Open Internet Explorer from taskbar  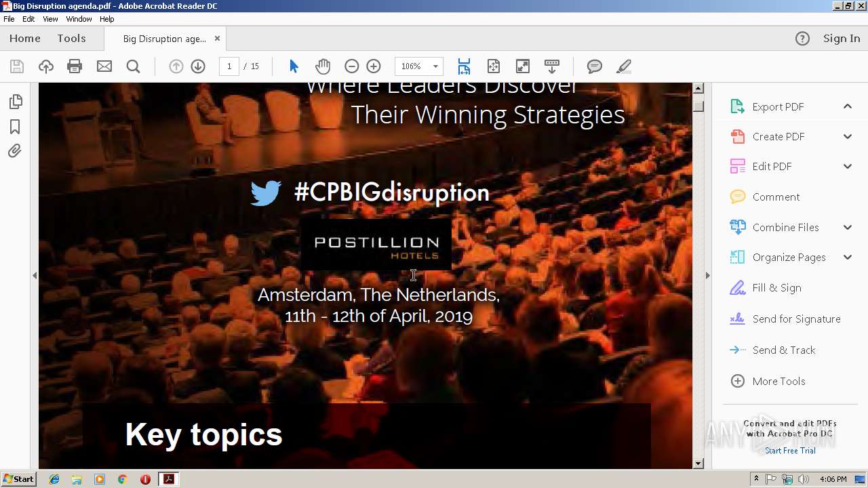coord(54,479)
